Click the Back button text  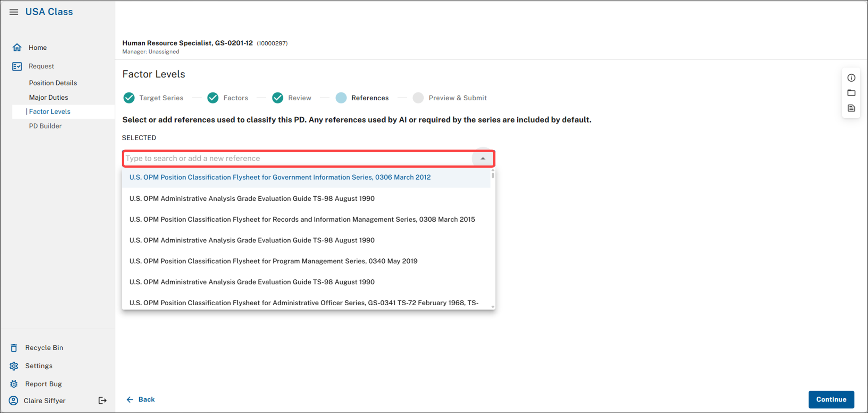point(147,399)
